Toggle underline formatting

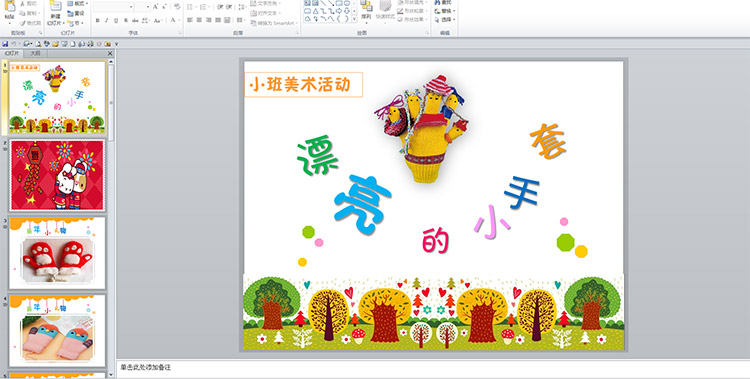coord(116,20)
